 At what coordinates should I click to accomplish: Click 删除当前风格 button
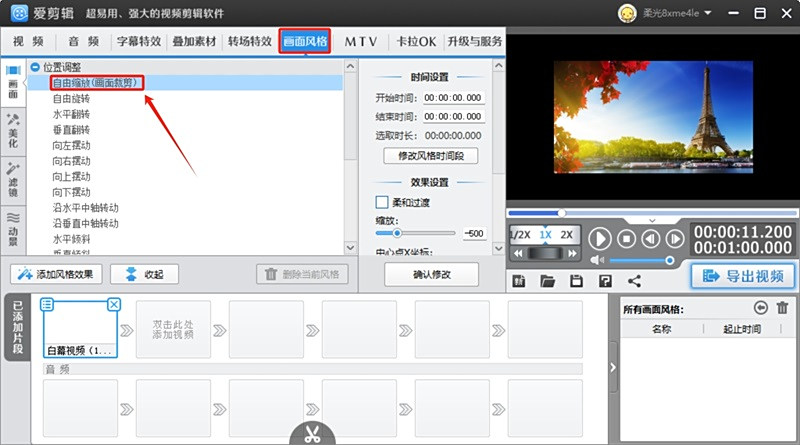click(x=303, y=274)
